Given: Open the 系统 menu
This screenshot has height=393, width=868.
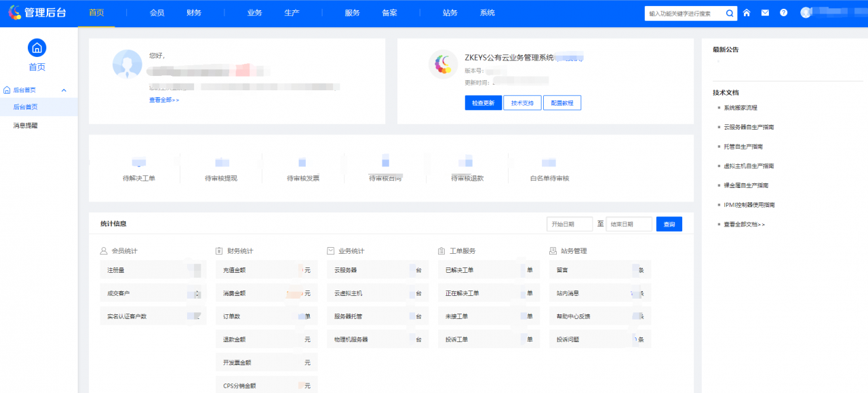Looking at the screenshot, I should (x=487, y=12).
